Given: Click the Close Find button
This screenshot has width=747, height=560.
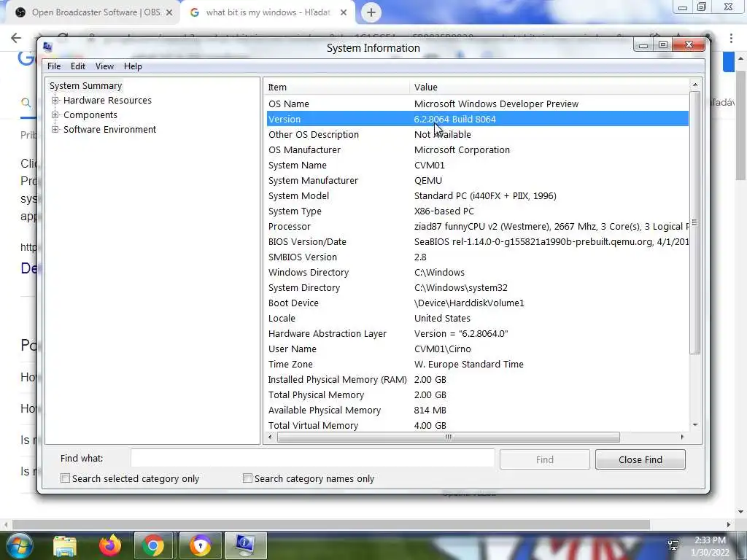Looking at the screenshot, I should (x=640, y=459).
